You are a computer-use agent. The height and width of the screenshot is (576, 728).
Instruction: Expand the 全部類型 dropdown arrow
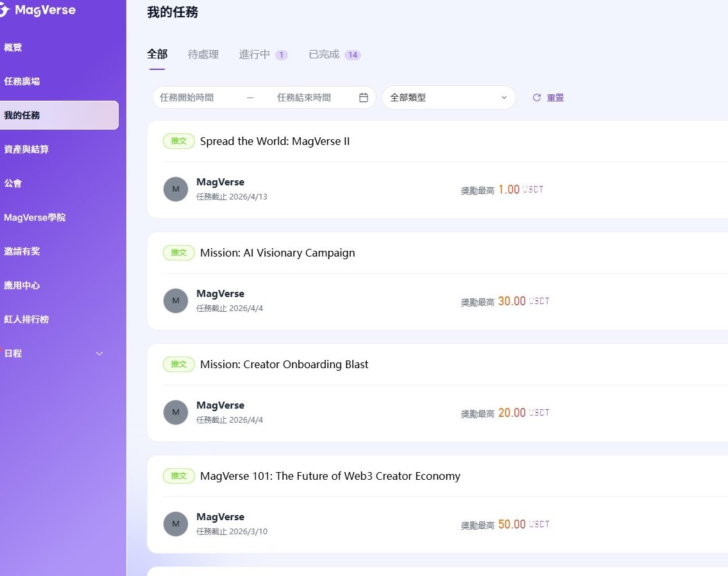click(504, 97)
